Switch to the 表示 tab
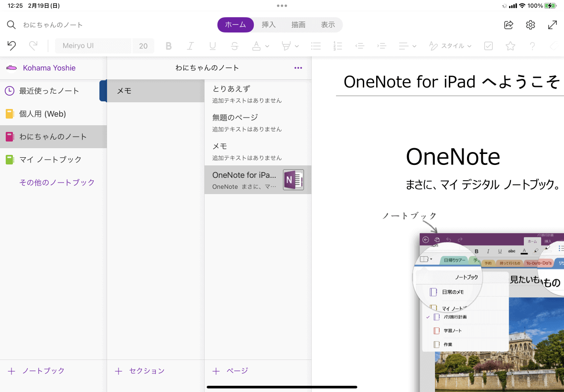The image size is (564, 392). [x=328, y=25]
